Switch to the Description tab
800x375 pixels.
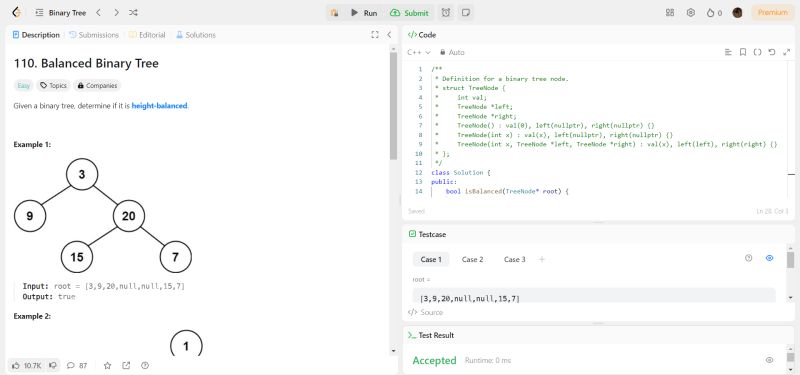[36, 35]
